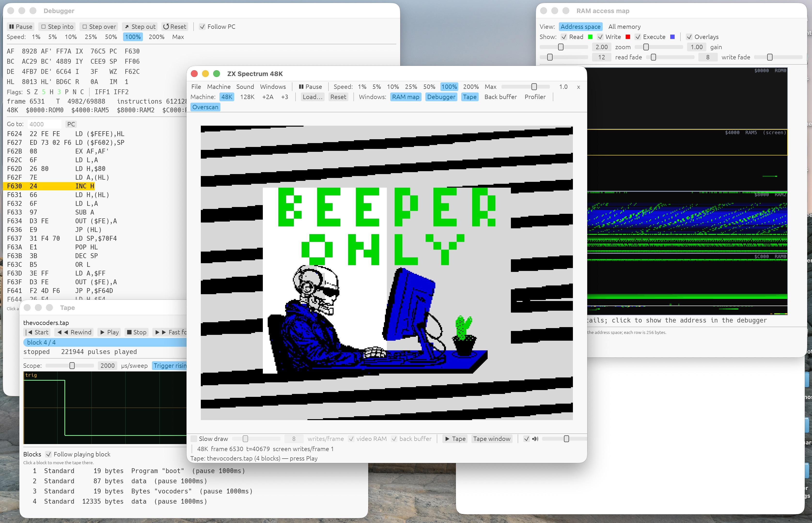Pause execution in the Debugger window
This screenshot has height=523, width=812.
coord(21,27)
